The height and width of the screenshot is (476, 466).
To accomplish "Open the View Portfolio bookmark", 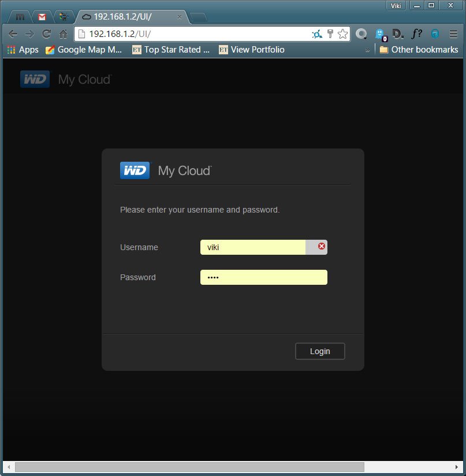I will click(252, 50).
